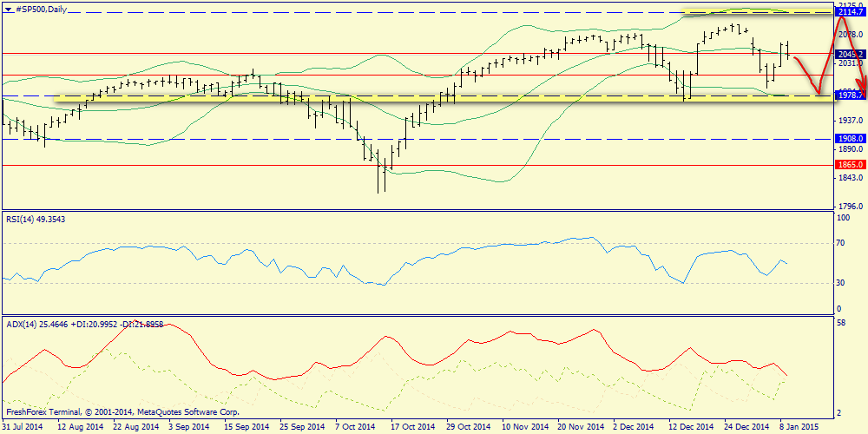The image size is (868, 434).
Task: Click the 8 Jan 2015 date label
Action: [799, 427]
